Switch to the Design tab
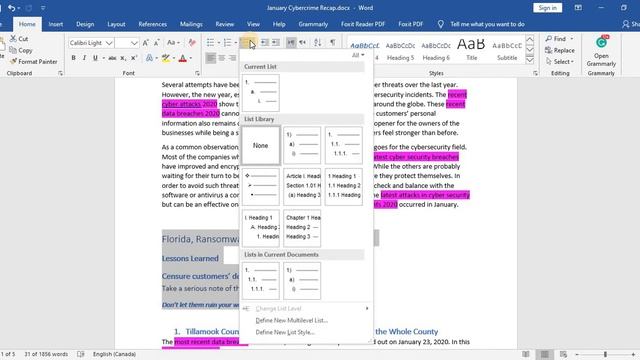640x360 pixels. (85, 24)
